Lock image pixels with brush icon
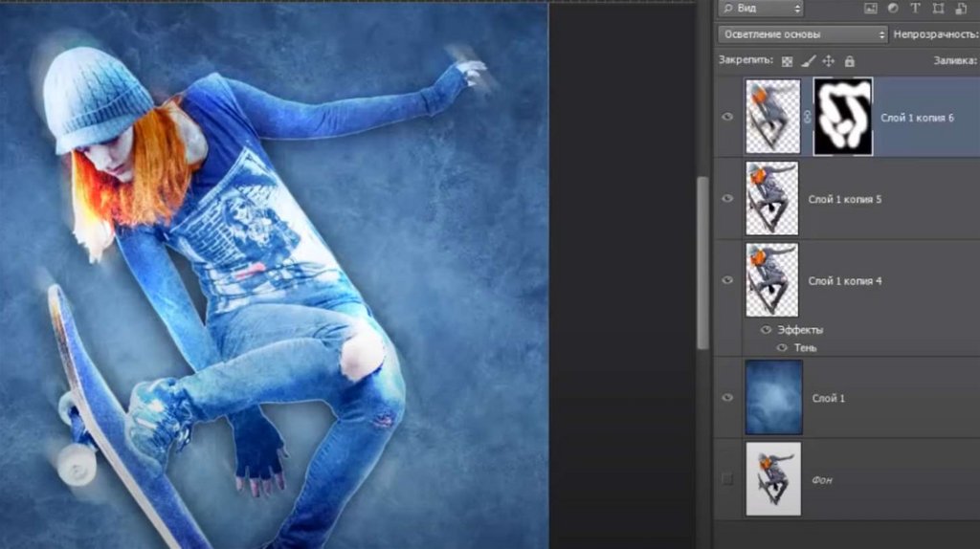Viewport: 980px width, 549px height. (808, 61)
